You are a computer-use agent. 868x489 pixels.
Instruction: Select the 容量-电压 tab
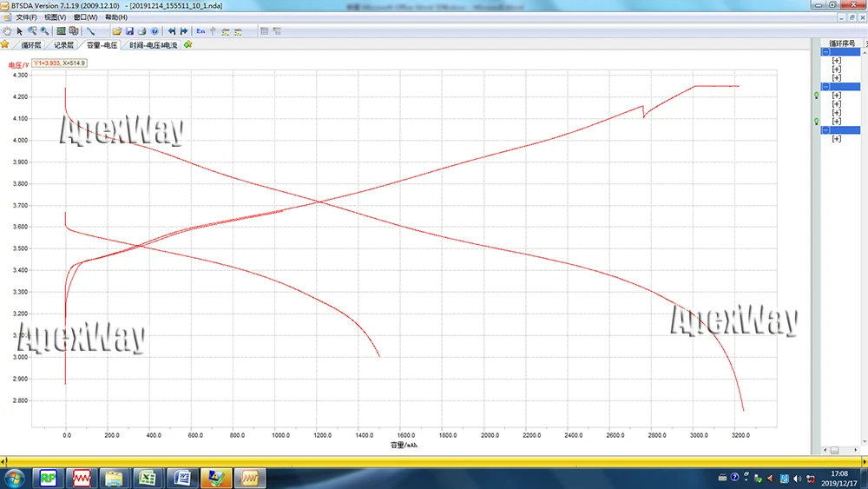(x=102, y=45)
